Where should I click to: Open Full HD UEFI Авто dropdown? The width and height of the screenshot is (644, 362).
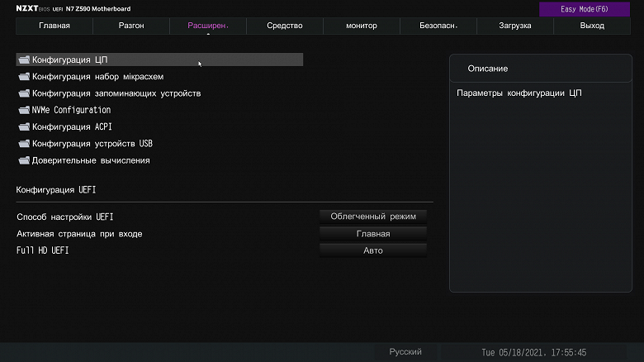click(373, 250)
